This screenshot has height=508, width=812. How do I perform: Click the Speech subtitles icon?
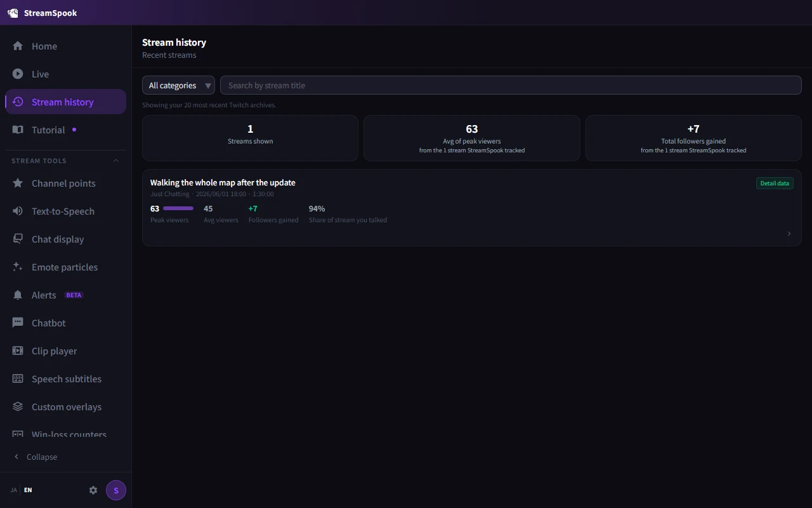tap(18, 378)
